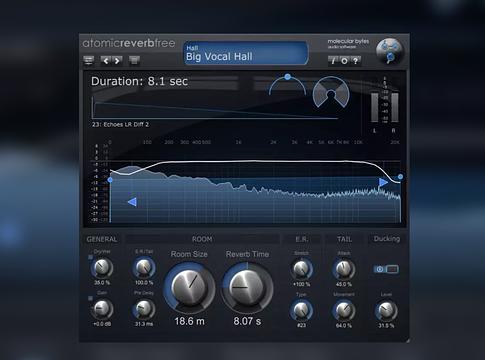Click the right channel level meter
Image resolution: width=485 pixels, height=360 pixels.
pos(395,107)
